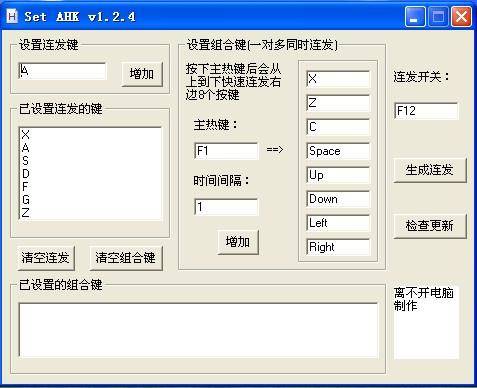Screen dimensions: 477x388
Task: Click the 主热键 field showing F1
Action: pos(226,151)
